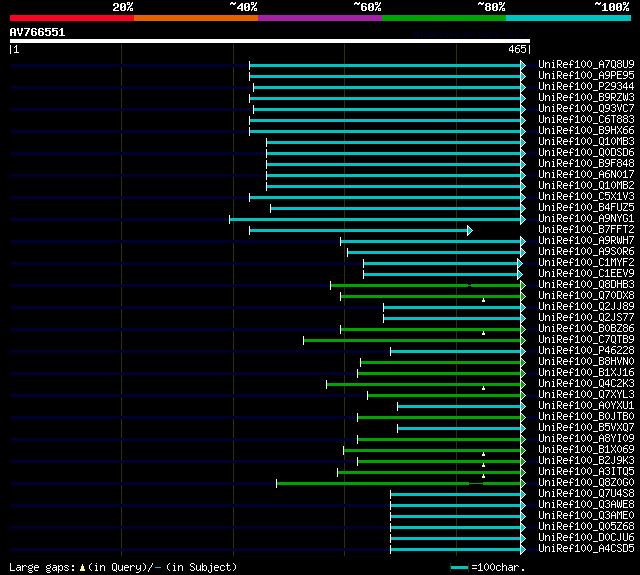Click the green alignment bar for UniRef100_Q8Z0G0
The height and width of the screenshot is (575, 640).
tap(399, 484)
